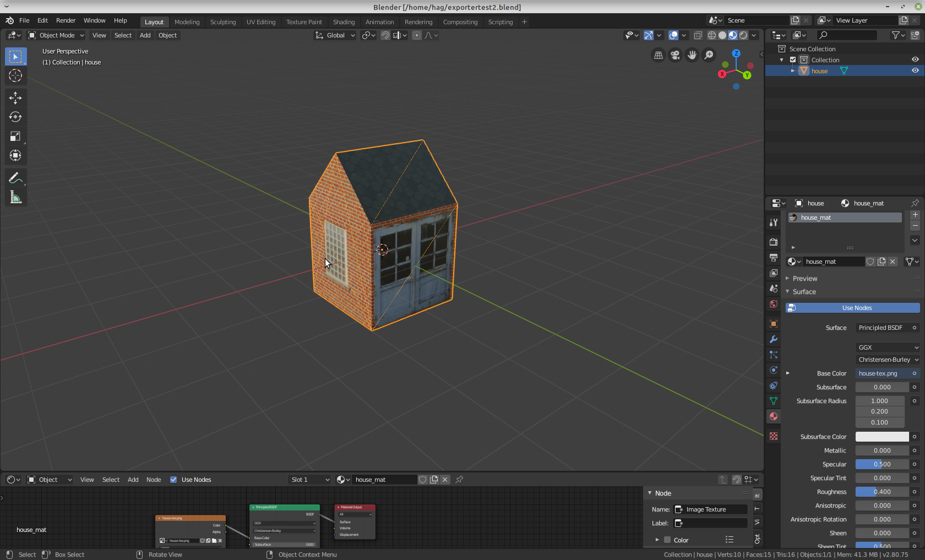Screen dimensions: 925x560
Task: Uncheck Use Nodes in node editor
Action: tap(173, 480)
